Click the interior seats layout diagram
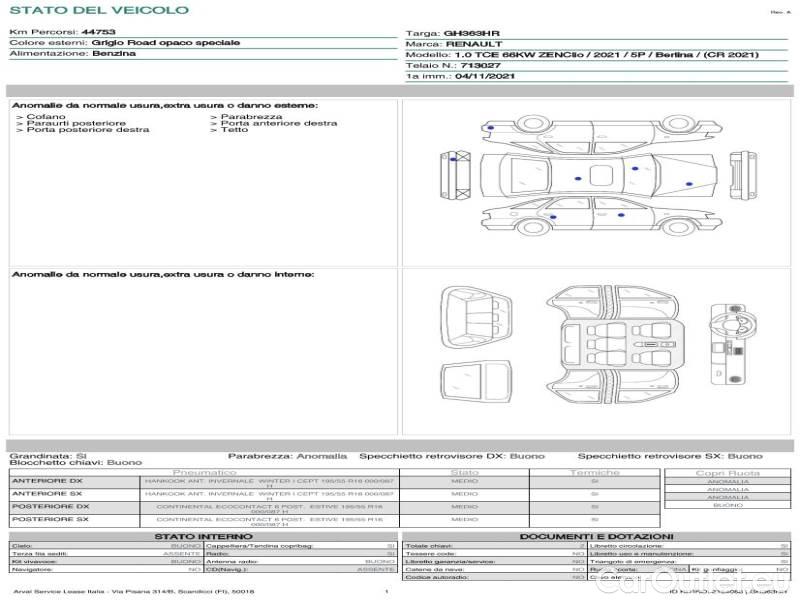Image resolution: width=800 pixels, height=600 pixels. click(x=612, y=340)
